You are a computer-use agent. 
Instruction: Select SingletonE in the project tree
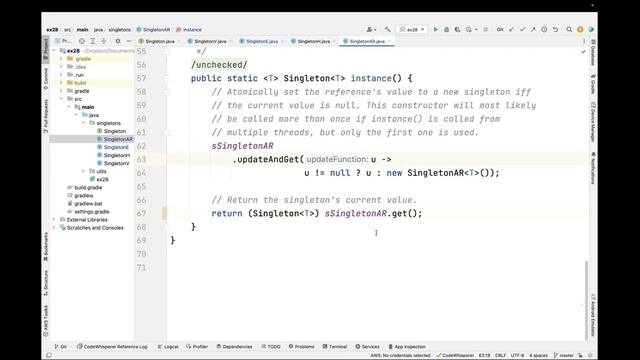[x=113, y=147]
